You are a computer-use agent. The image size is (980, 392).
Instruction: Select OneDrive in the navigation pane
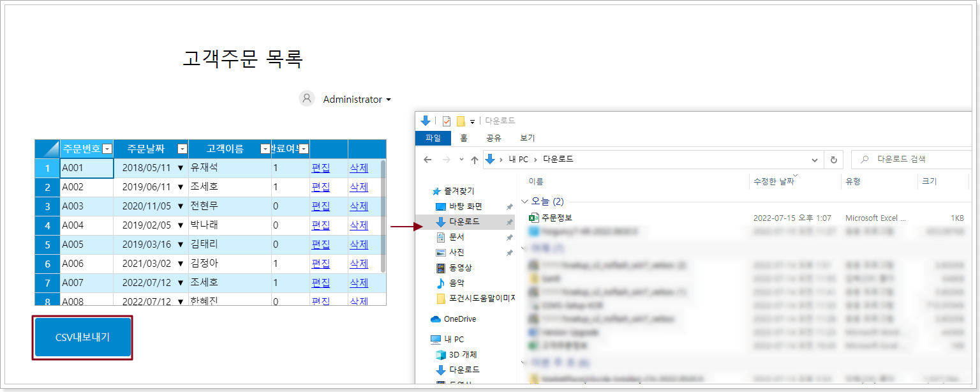point(459,319)
